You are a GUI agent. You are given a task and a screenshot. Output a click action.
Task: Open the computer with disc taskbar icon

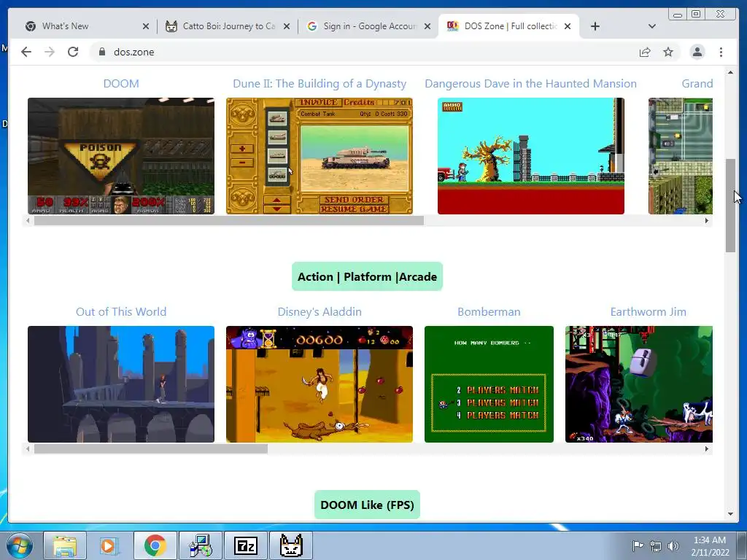[x=201, y=545]
